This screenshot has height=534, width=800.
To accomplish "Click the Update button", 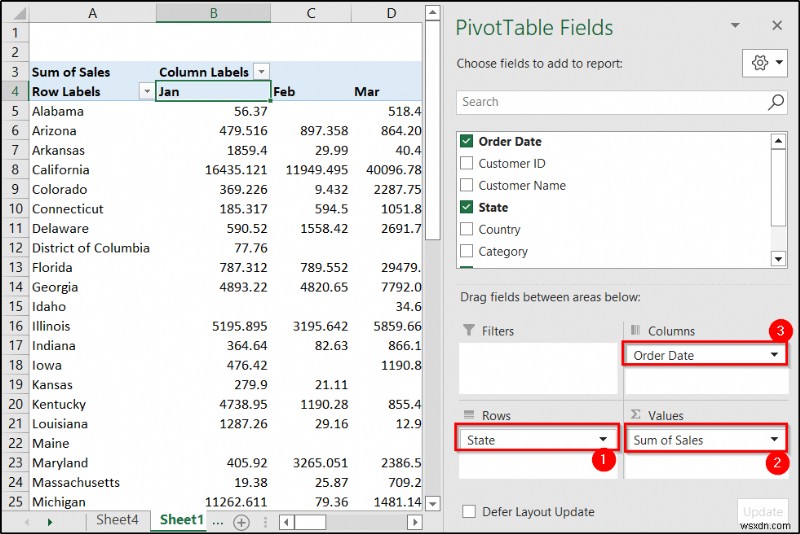I will pyautogui.click(x=762, y=512).
